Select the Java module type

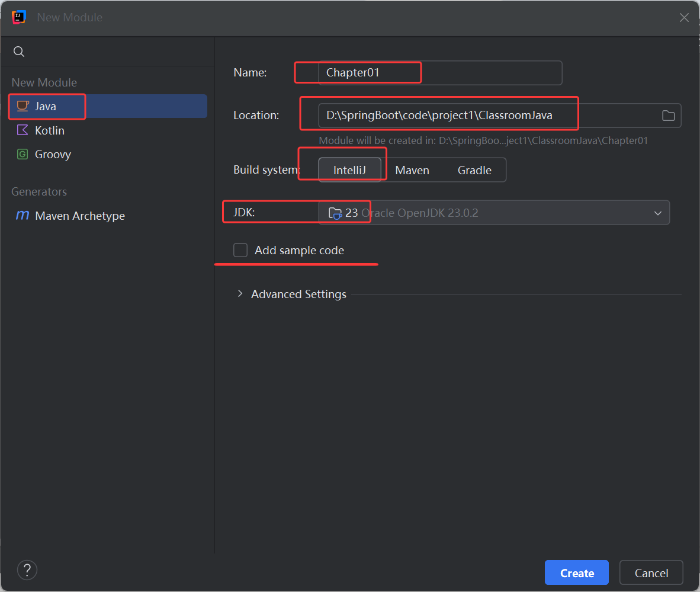pos(108,106)
